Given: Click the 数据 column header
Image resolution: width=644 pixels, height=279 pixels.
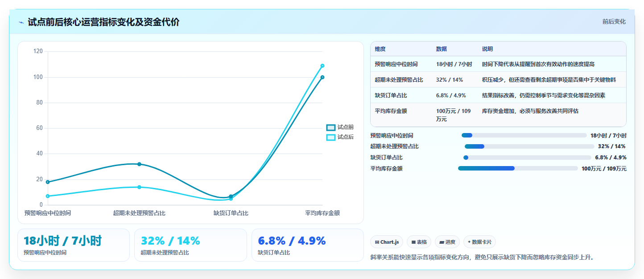Looking at the screenshot, I should pyautogui.click(x=442, y=49).
